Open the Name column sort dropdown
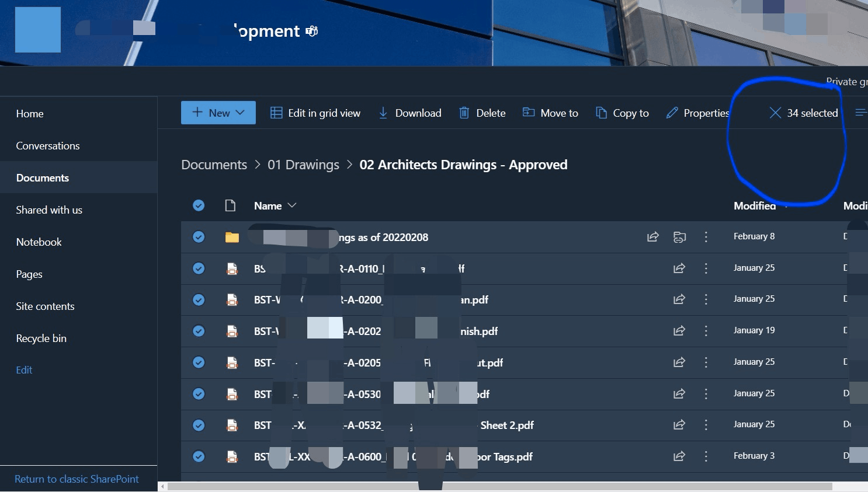Screen dimensions: 868x492 coord(292,205)
